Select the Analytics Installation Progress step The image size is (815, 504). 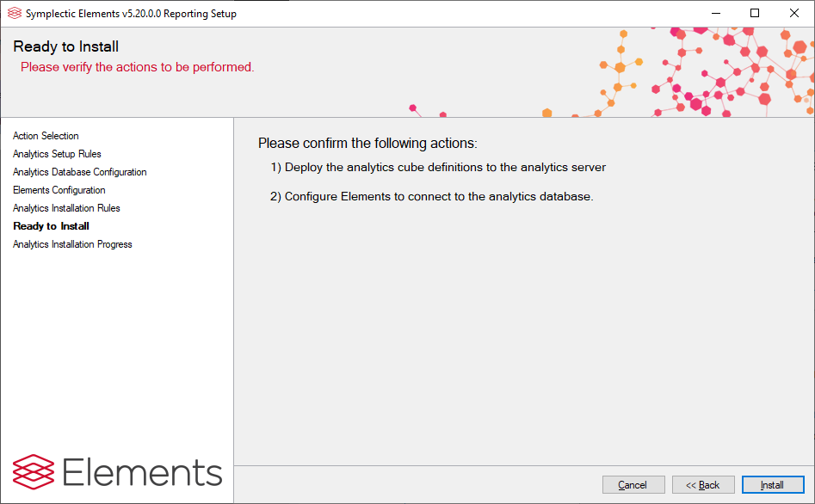pos(72,244)
